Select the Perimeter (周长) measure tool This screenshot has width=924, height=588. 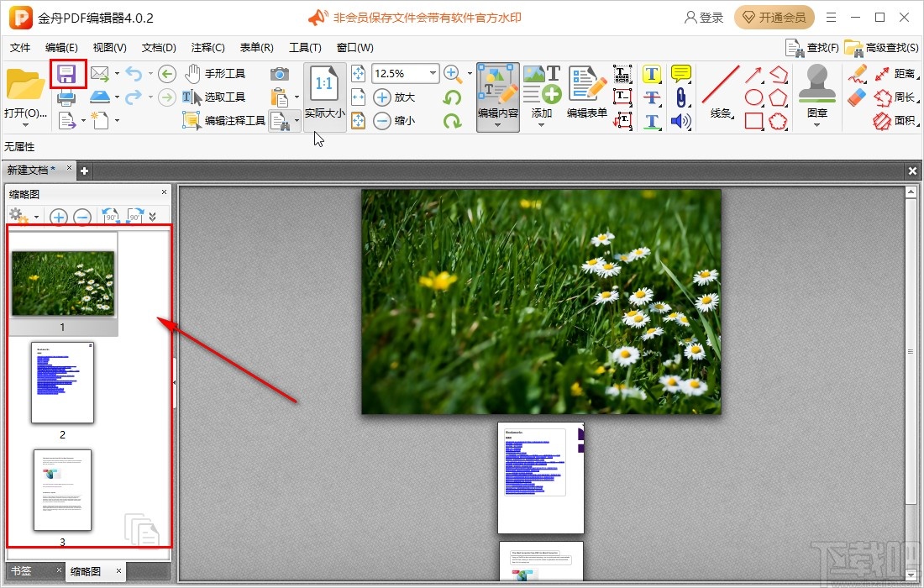895,97
